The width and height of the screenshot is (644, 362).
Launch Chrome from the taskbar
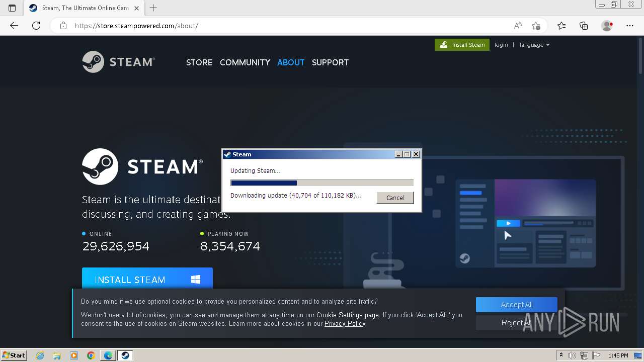click(x=91, y=355)
